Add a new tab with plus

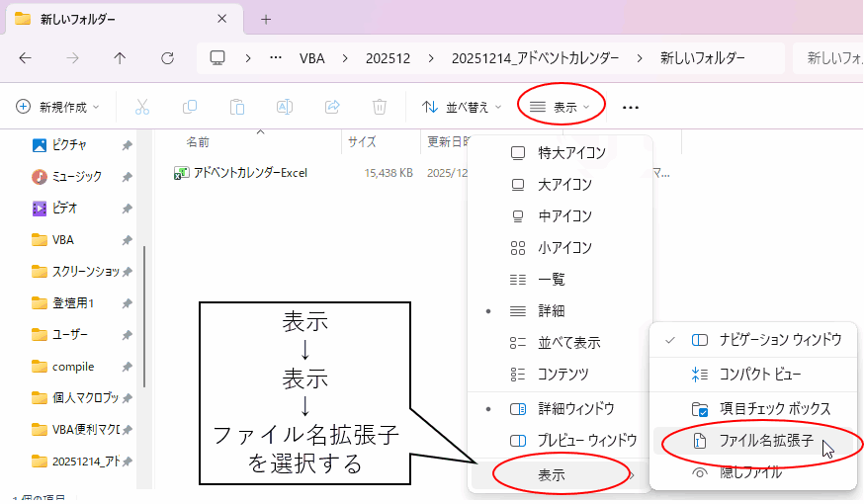point(266,20)
